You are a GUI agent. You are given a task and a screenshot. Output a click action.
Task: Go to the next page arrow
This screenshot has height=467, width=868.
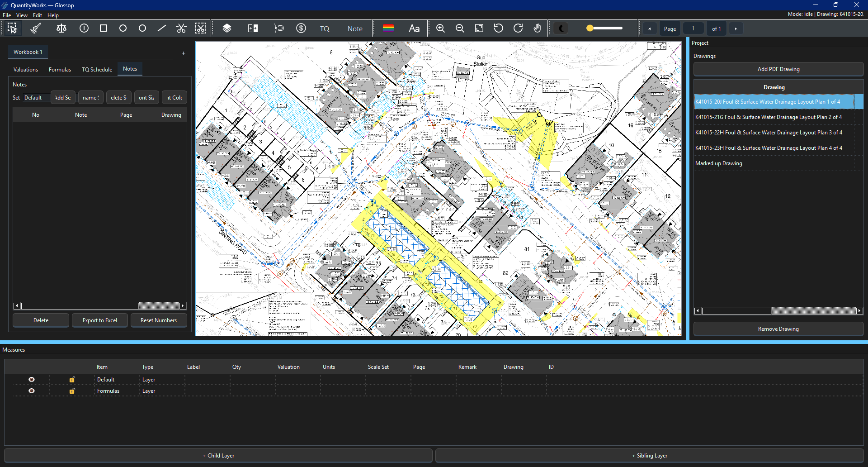[736, 29]
